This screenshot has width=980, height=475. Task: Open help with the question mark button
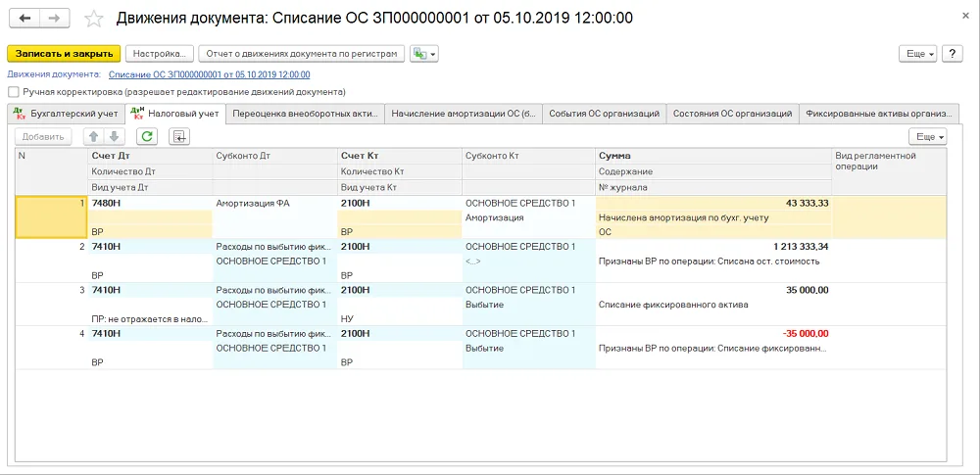click(x=952, y=54)
